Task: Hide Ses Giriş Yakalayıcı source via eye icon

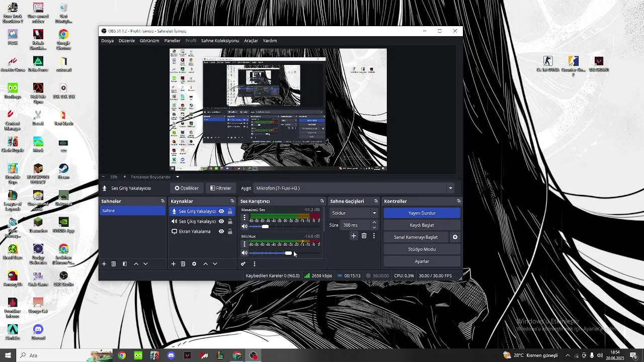Action: click(221, 212)
